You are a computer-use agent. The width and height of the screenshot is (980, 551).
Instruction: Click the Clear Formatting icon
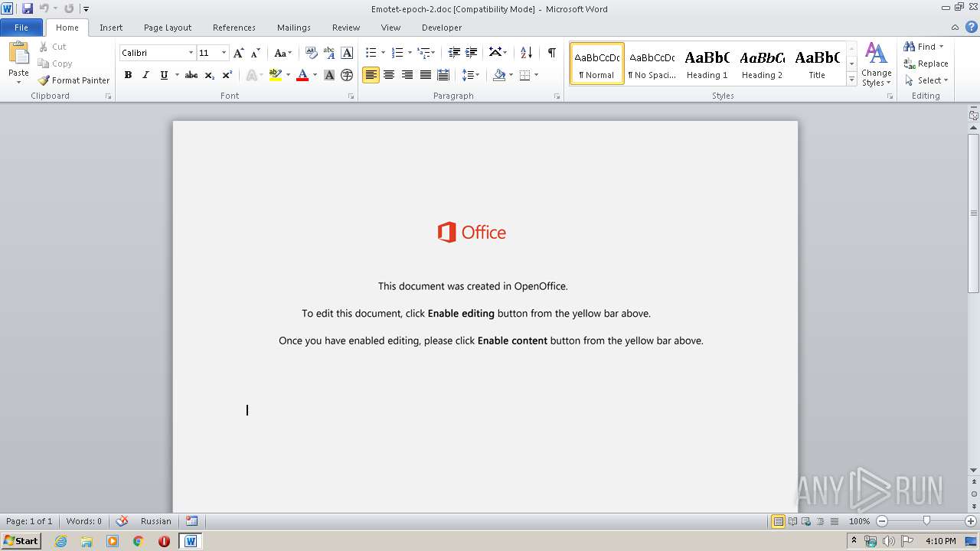coord(311,53)
